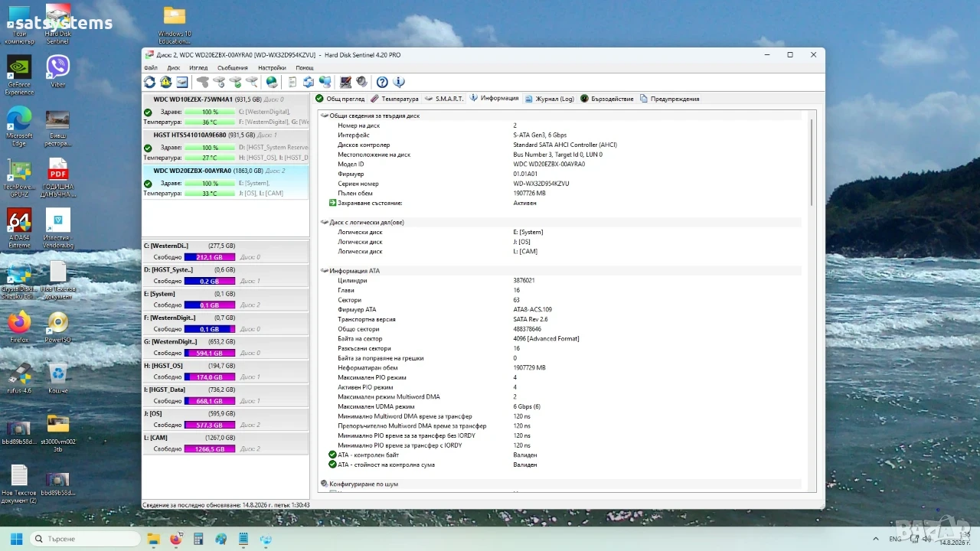Open the Съобщения menu
Viewport: 980px width, 551px height.
233,68
